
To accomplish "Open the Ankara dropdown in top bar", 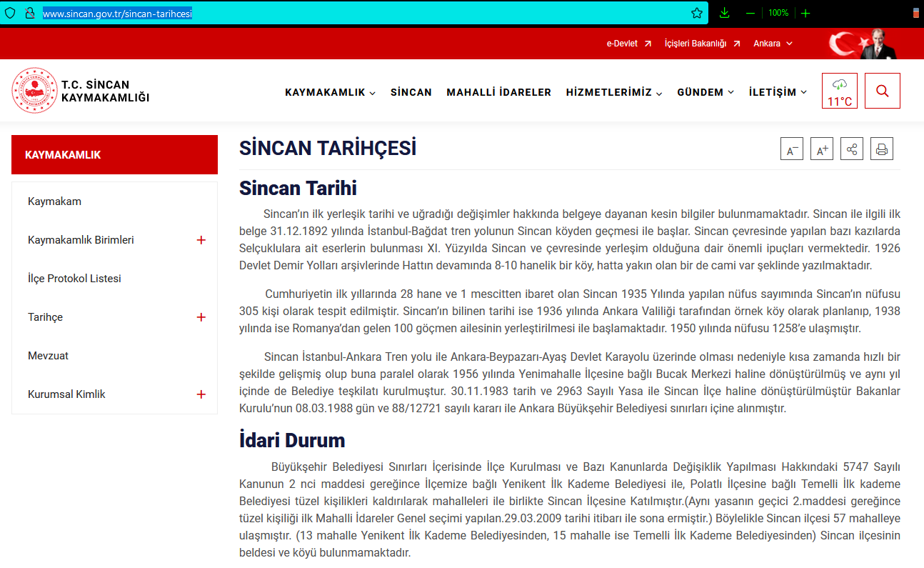I will pos(773,44).
